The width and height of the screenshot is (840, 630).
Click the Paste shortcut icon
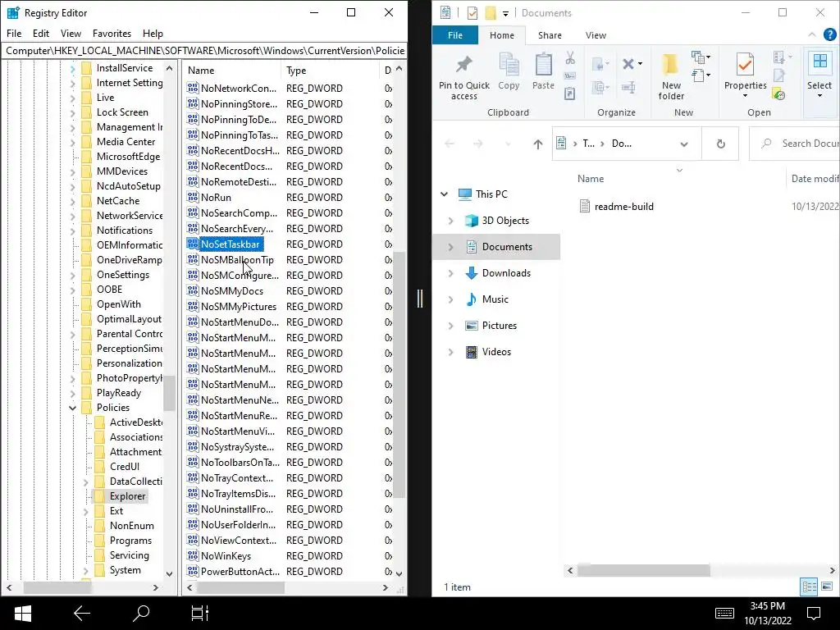570,94
